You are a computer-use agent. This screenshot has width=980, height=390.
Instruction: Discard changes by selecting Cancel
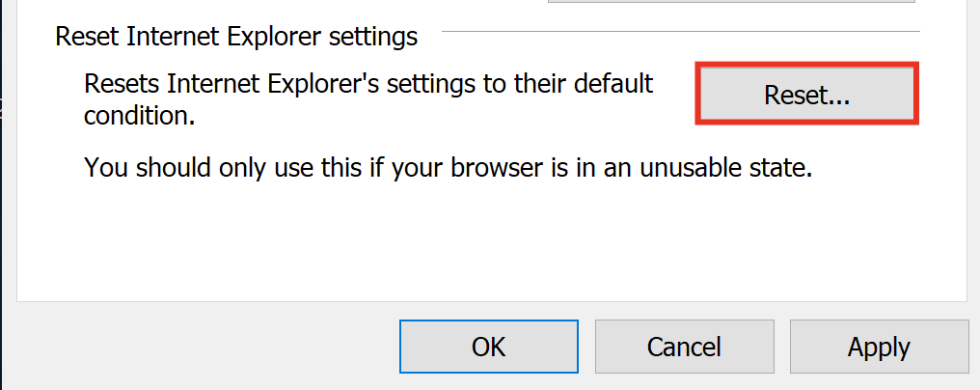tap(684, 347)
